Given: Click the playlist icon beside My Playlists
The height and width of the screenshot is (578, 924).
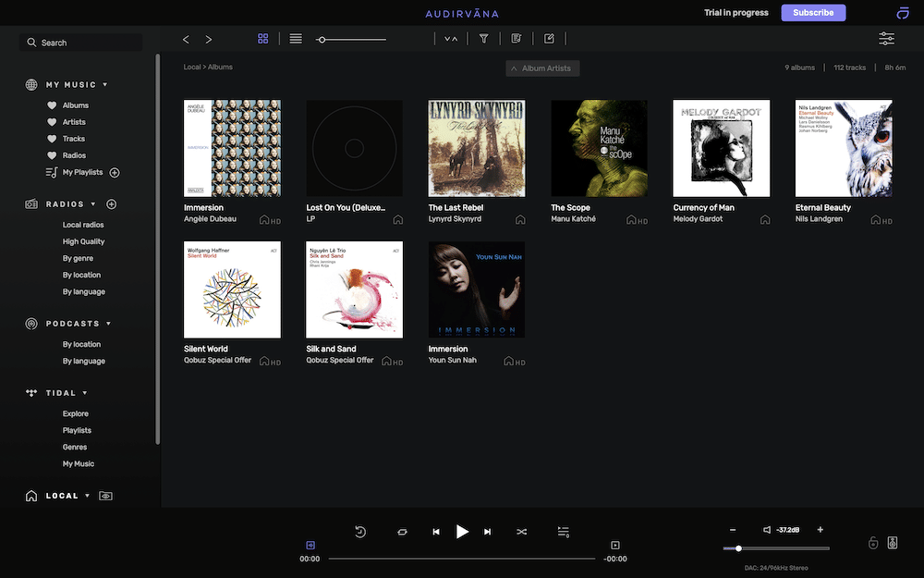Looking at the screenshot, I should [x=51, y=172].
